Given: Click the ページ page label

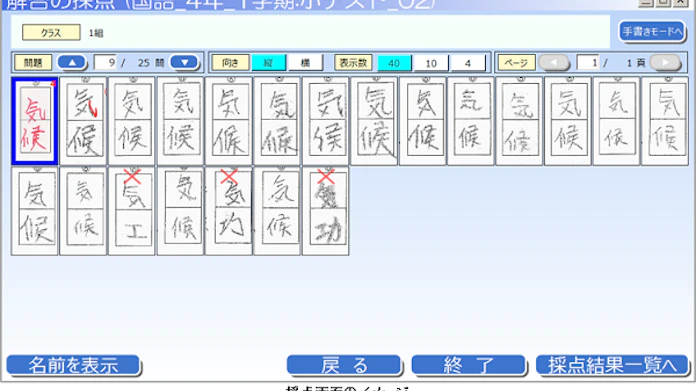Looking at the screenshot, I should (x=517, y=63).
